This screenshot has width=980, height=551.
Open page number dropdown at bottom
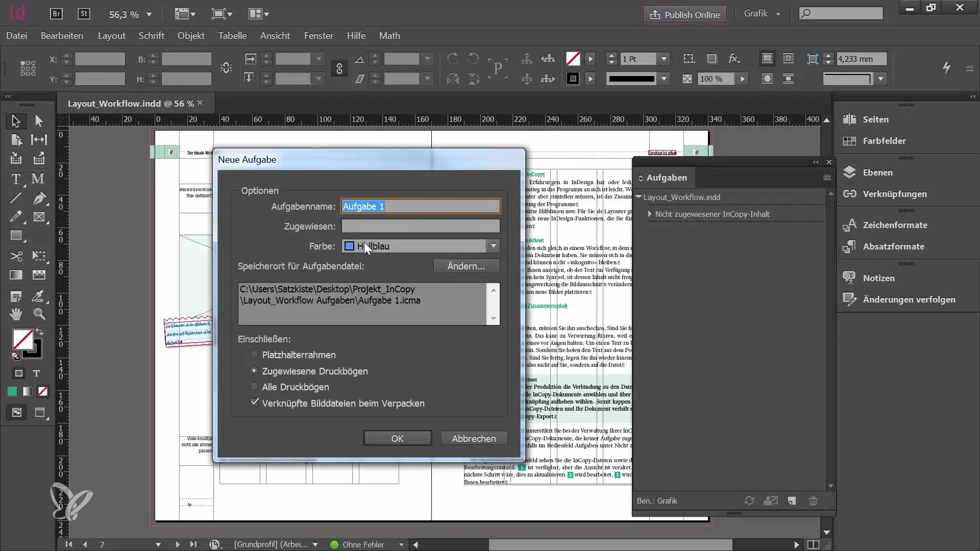pyautogui.click(x=158, y=544)
